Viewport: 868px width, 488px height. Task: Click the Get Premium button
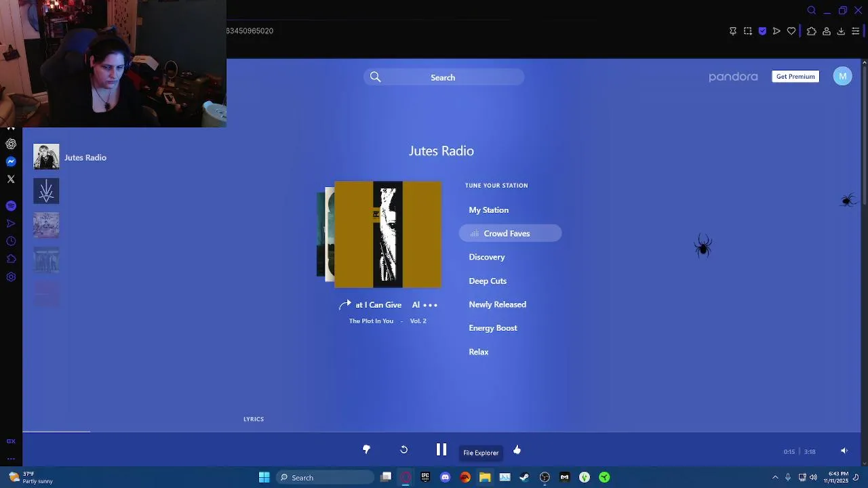click(x=795, y=77)
